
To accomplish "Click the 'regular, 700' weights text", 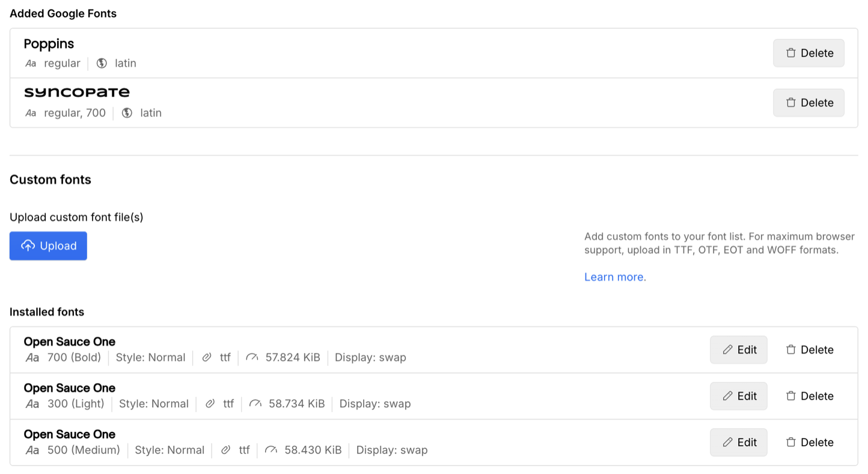I will 75,113.
